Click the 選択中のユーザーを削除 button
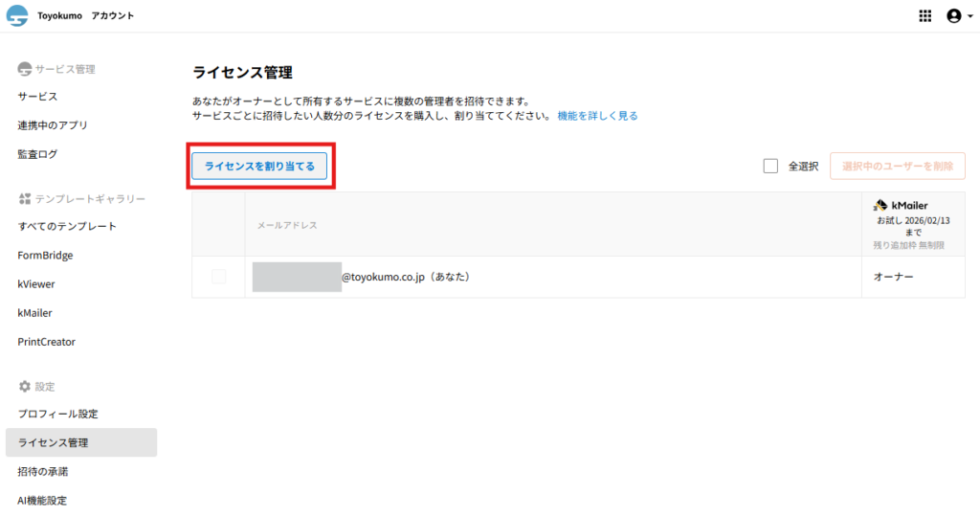The height and width of the screenshot is (517, 980). click(897, 166)
